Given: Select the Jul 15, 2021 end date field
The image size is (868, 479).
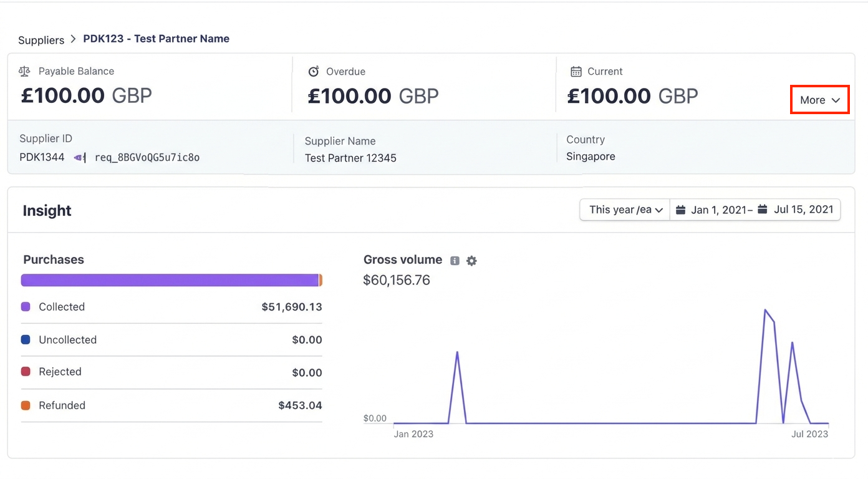Looking at the screenshot, I should click(803, 210).
